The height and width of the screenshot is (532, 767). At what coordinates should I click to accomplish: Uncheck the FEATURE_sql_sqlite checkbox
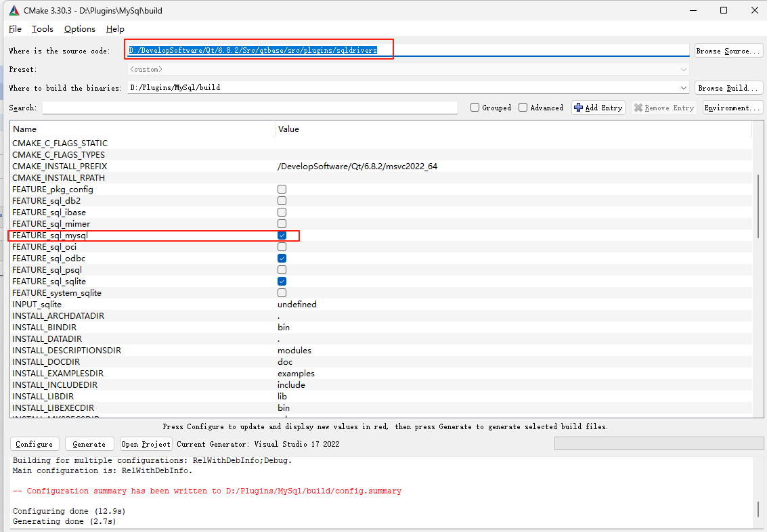(282, 281)
